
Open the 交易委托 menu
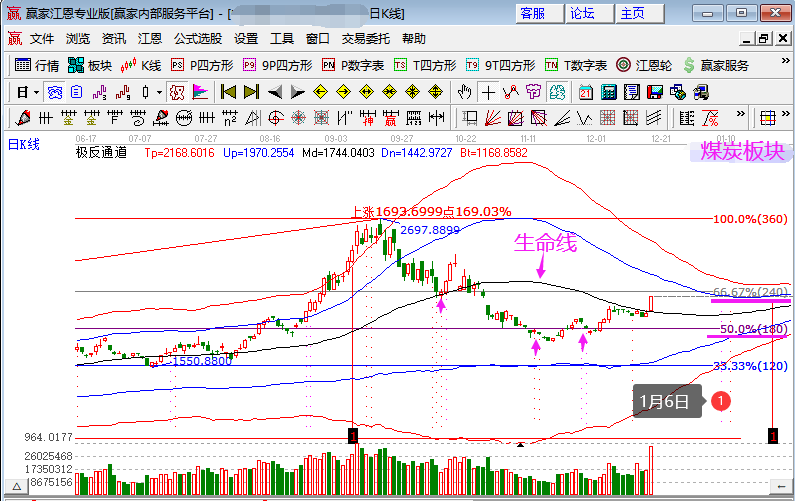(366, 39)
